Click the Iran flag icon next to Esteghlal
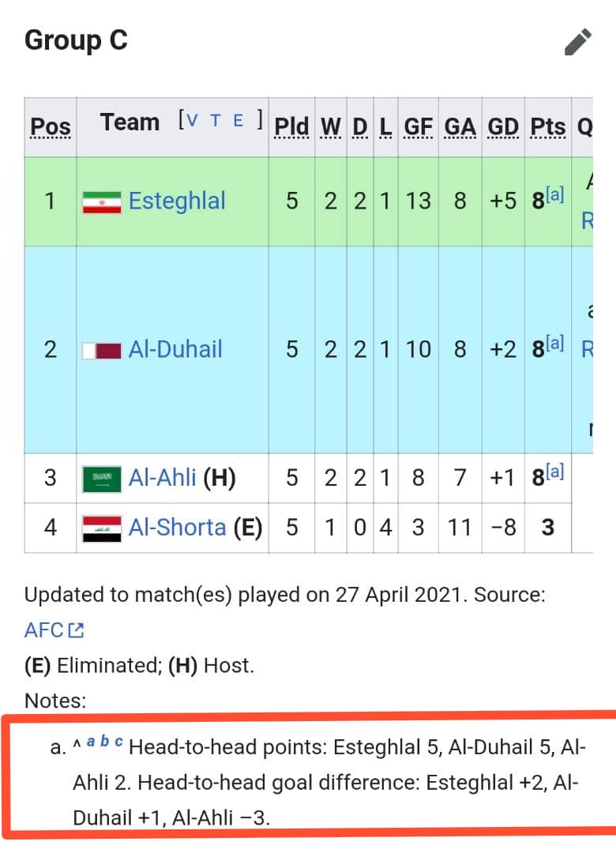 tap(102, 202)
